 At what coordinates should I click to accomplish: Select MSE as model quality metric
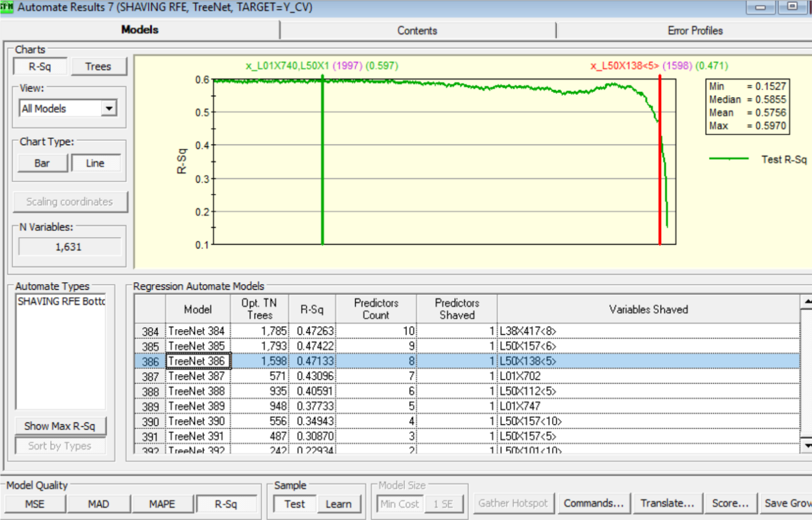[x=34, y=504]
